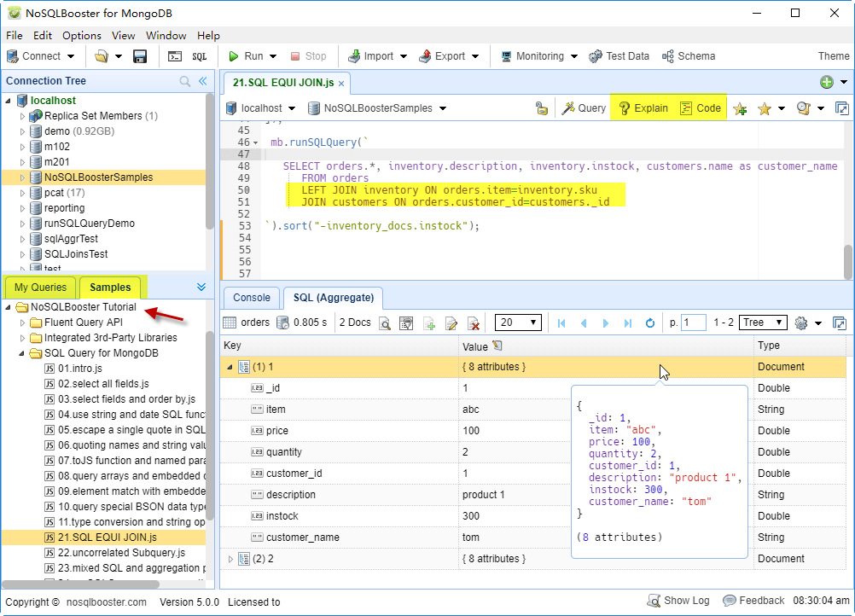Expand the demo database node

[x=23, y=131]
